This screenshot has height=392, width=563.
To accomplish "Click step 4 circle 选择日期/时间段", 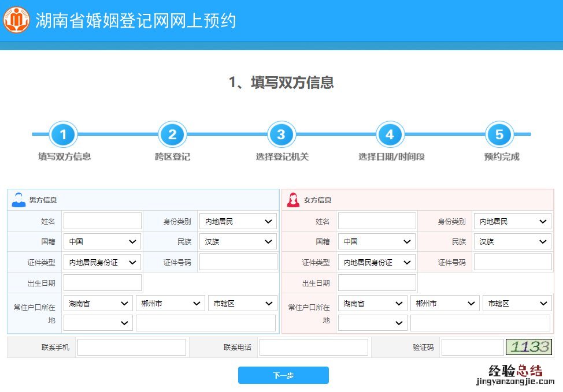I will (x=390, y=135).
